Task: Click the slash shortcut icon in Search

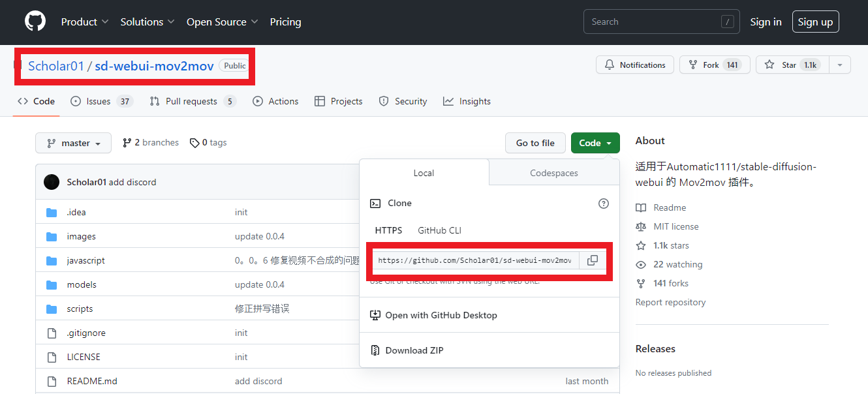Action: [x=727, y=22]
